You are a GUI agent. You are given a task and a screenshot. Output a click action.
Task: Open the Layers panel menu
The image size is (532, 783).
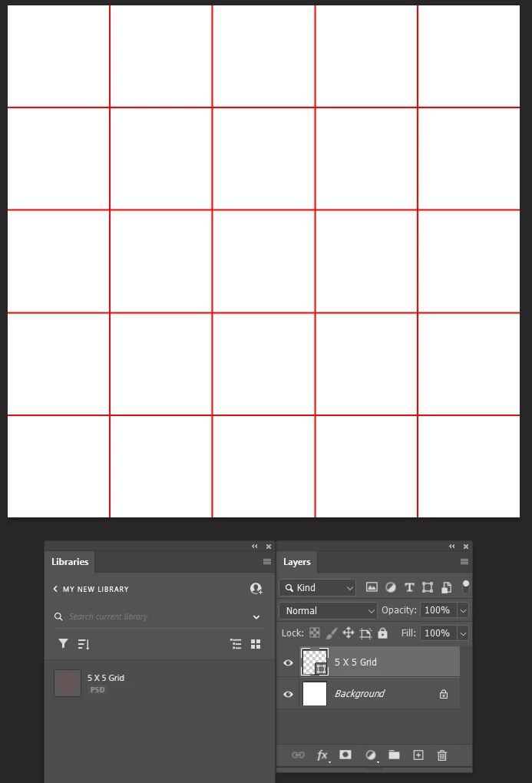click(464, 562)
